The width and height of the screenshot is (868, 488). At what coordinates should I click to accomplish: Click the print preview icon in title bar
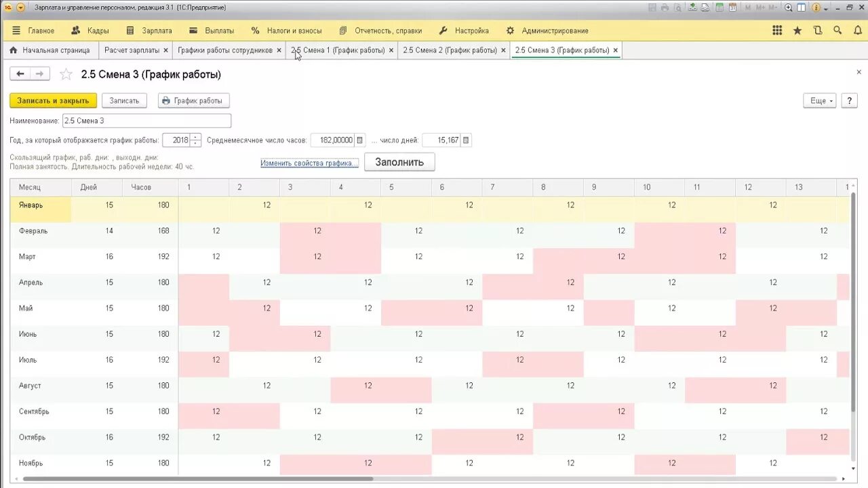pyautogui.click(x=677, y=7)
